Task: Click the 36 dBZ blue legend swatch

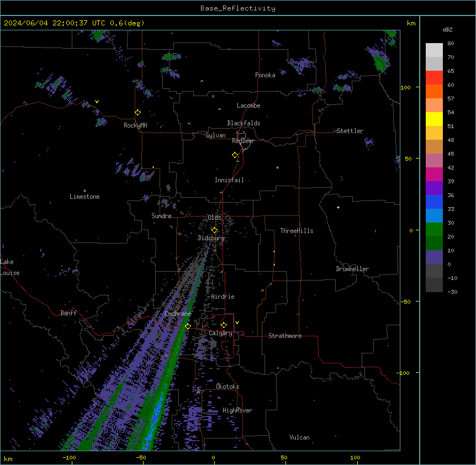Action: (434, 202)
